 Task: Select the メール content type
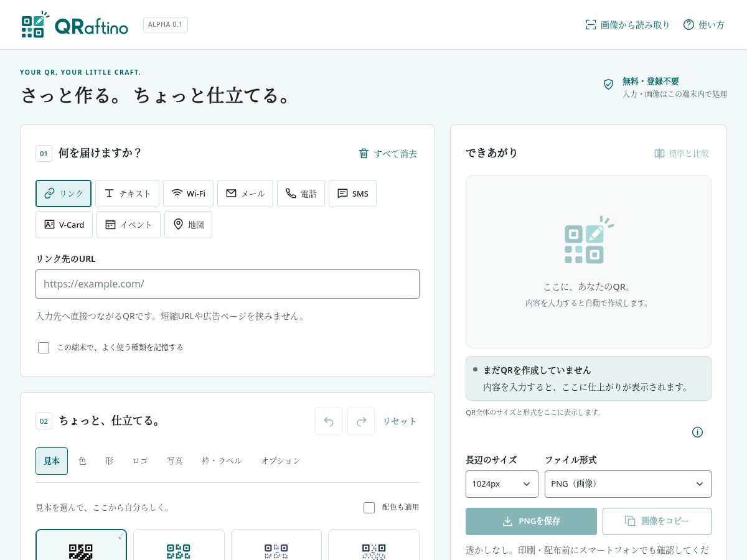pyautogui.click(x=245, y=194)
